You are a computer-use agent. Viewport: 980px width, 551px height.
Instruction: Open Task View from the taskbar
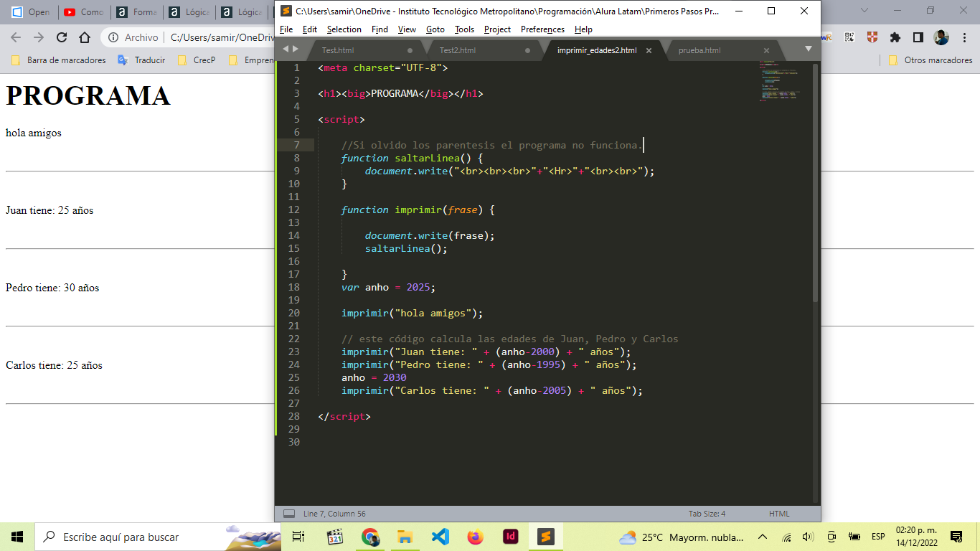click(298, 537)
